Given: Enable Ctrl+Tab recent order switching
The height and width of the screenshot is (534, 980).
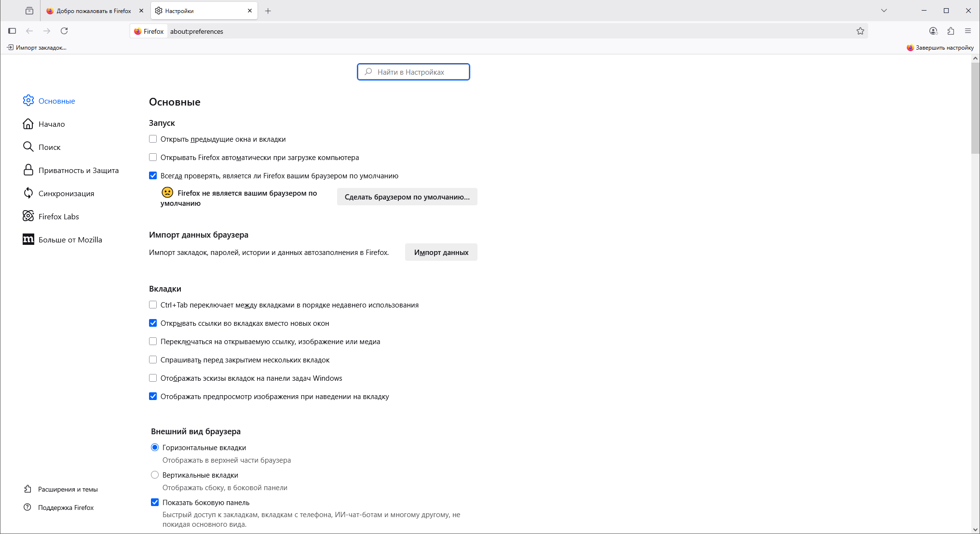Looking at the screenshot, I should pos(153,305).
